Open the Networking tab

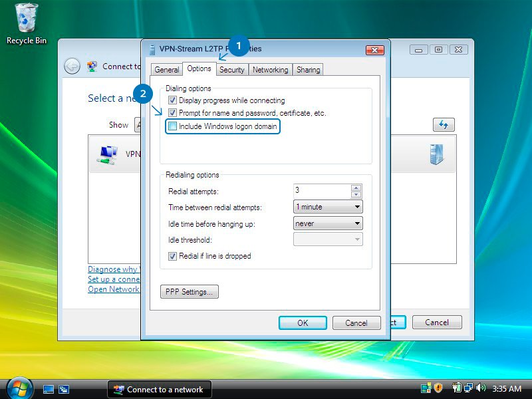pos(270,70)
